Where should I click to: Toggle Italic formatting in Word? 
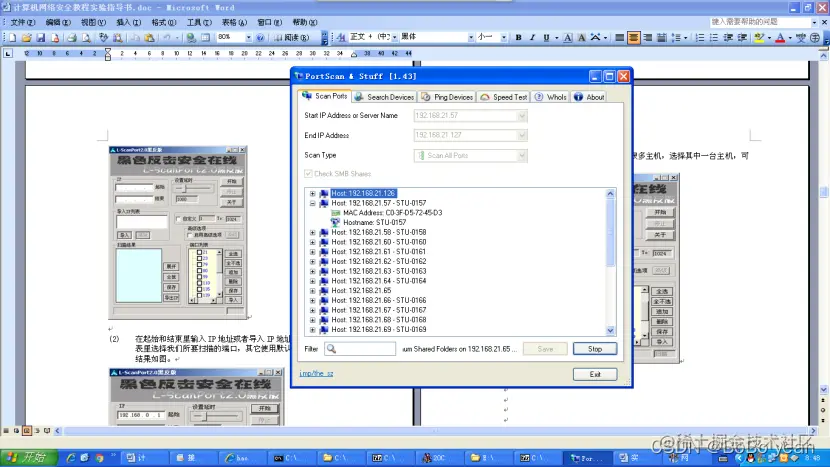point(532,38)
